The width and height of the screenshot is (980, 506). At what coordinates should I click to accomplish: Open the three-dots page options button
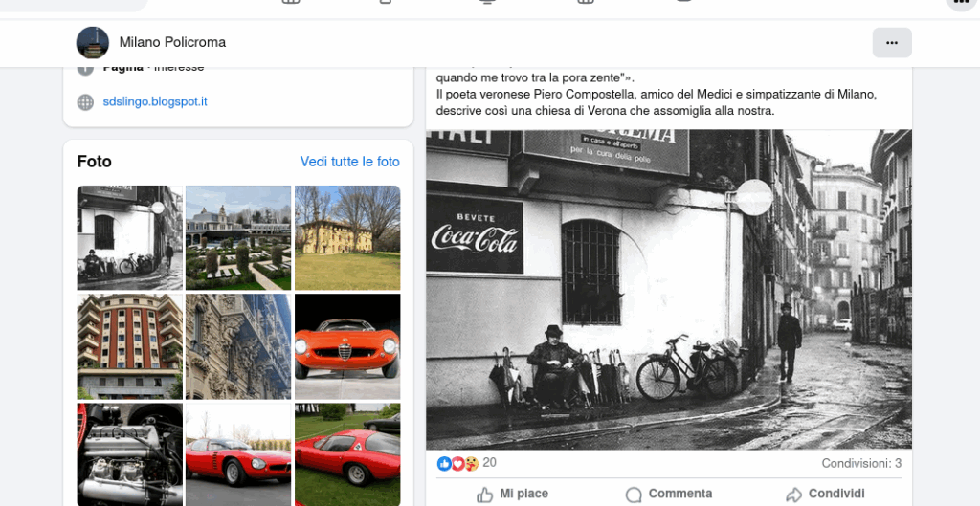pyautogui.click(x=892, y=42)
